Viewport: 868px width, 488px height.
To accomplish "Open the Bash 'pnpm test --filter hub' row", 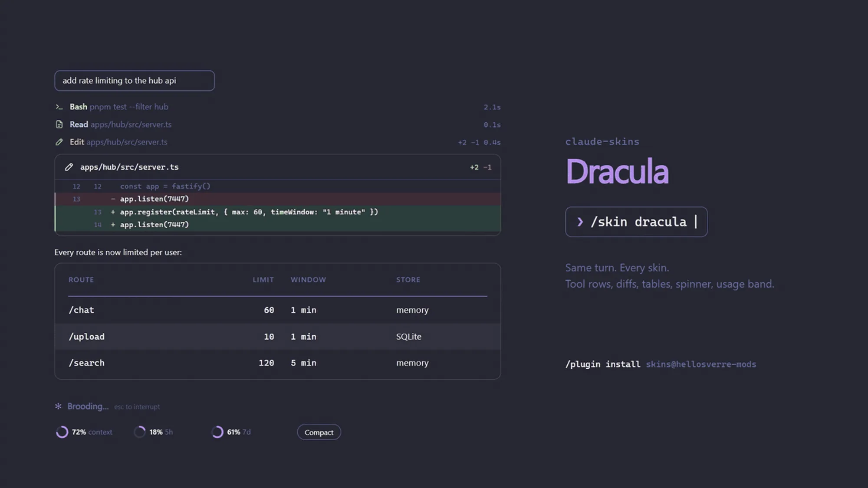I will point(278,107).
